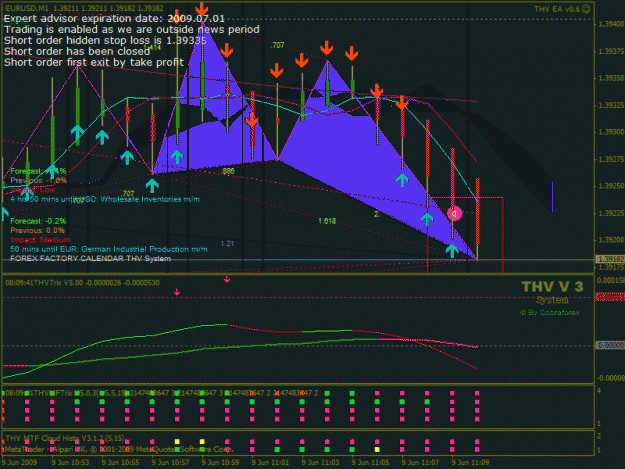The height and width of the screenshot is (469, 625).
Task: Click the 'Forecast: -0.2%' news label
Action: (x=38, y=221)
